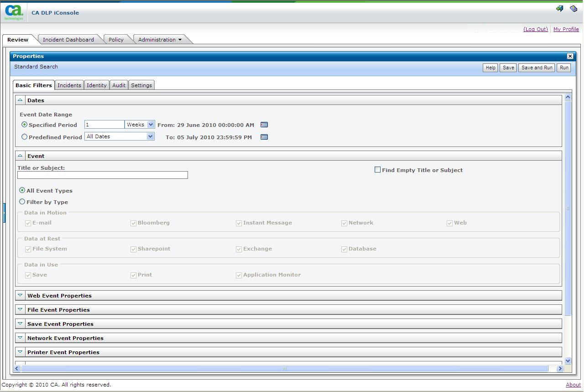Switch to the Incidents tab

69,85
